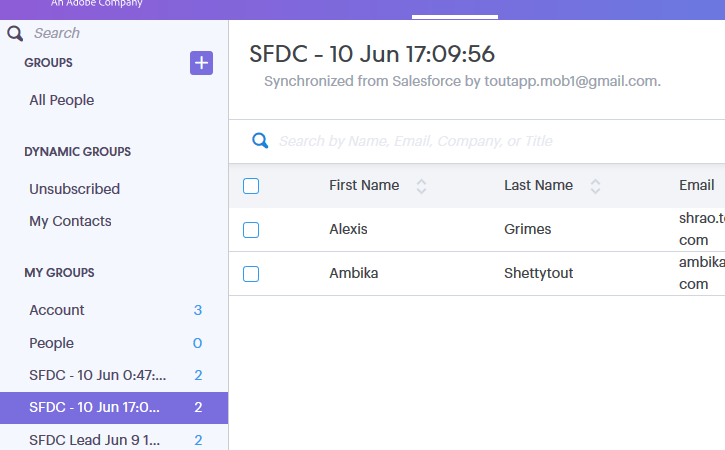Sort by First Name arrows
725x450 pixels.
pos(421,186)
